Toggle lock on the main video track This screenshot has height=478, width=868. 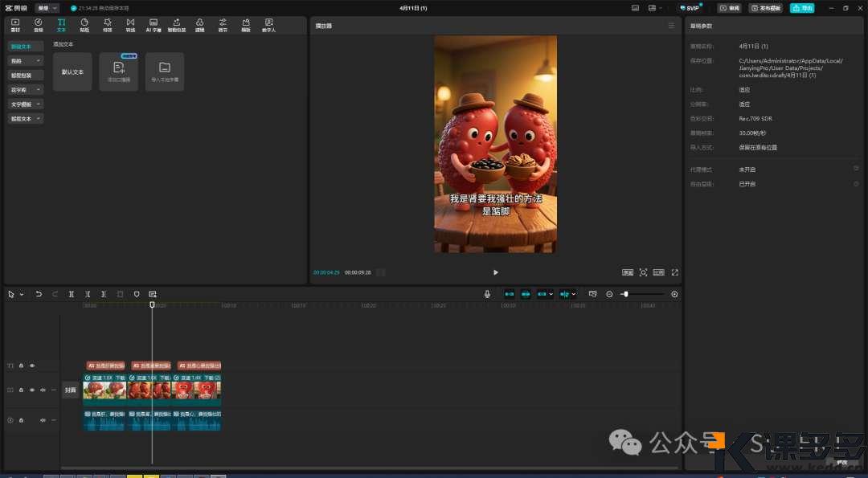(x=21, y=390)
